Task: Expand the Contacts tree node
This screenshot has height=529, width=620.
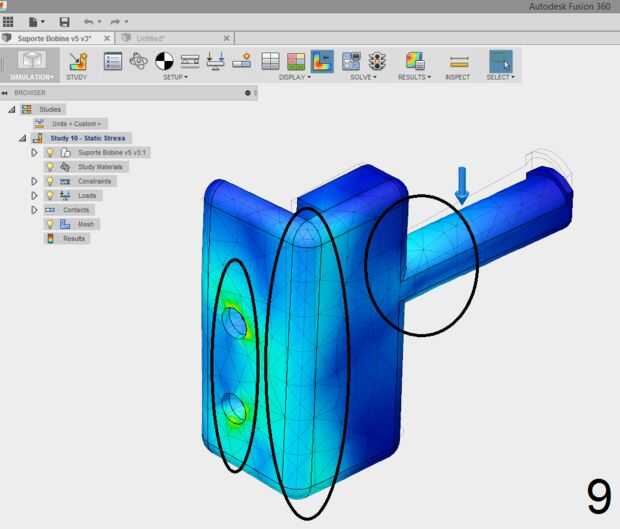Action: [x=34, y=210]
